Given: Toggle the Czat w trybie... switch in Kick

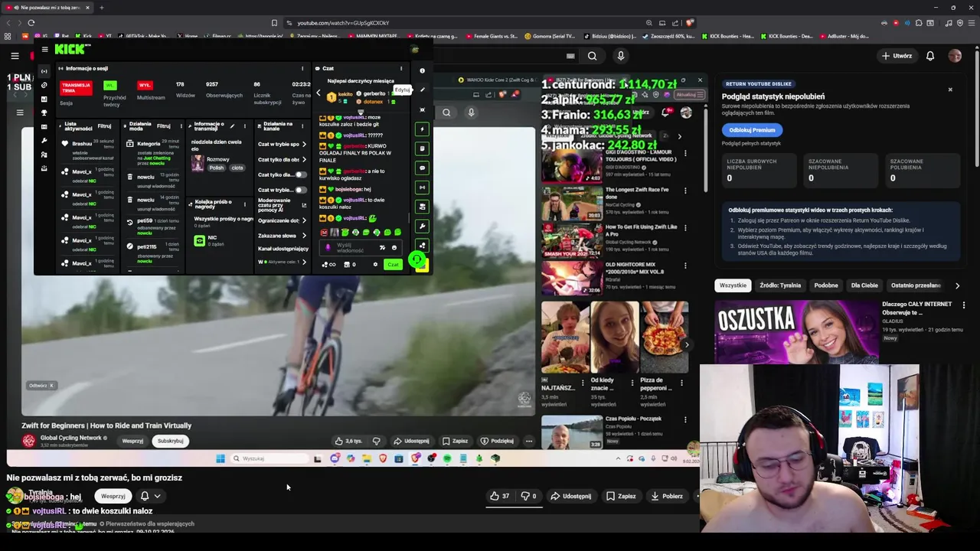Looking at the screenshot, I should pos(301,190).
